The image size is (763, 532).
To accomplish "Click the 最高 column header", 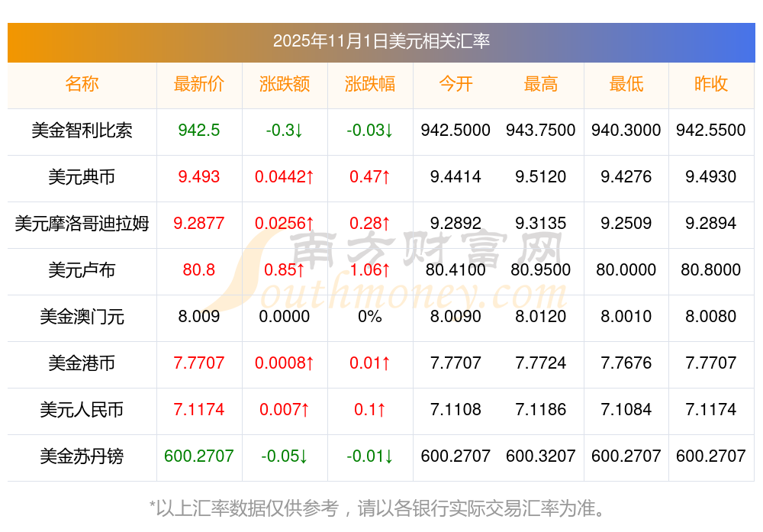I will tap(541, 84).
